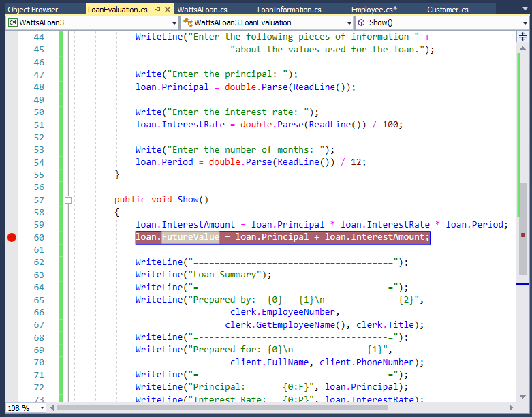Click the closing brace on line 55

pos(117,174)
